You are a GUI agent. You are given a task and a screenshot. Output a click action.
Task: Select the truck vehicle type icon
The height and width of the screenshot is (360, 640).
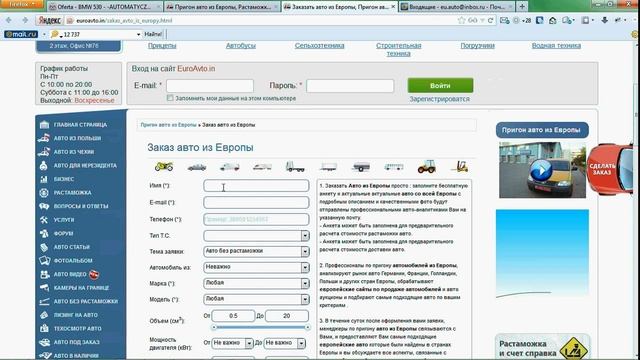[x=295, y=167]
